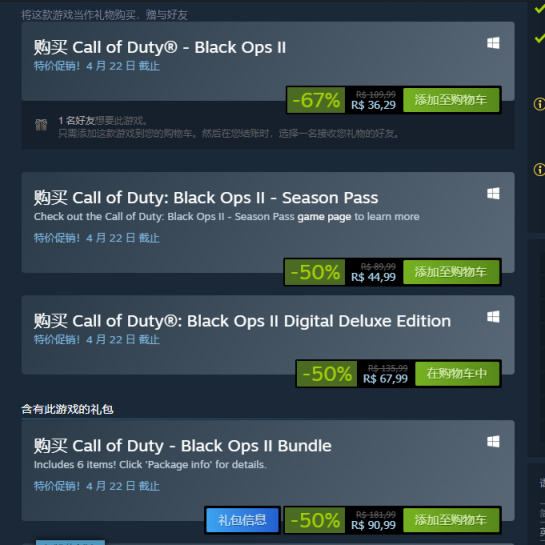Screen dimensions: 545x545
Task: Add Black Ops II at R$ 36,29 to cart
Action: click(x=451, y=100)
